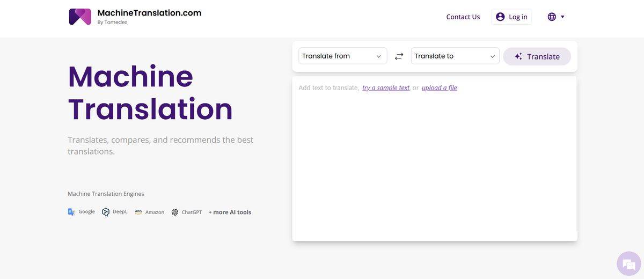Open the Log in button

(x=511, y=17)
